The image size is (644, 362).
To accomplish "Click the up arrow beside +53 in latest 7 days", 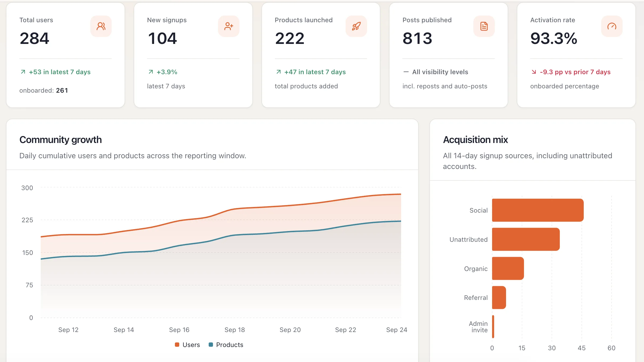I will pyautogui.click(x=23, y=72).
